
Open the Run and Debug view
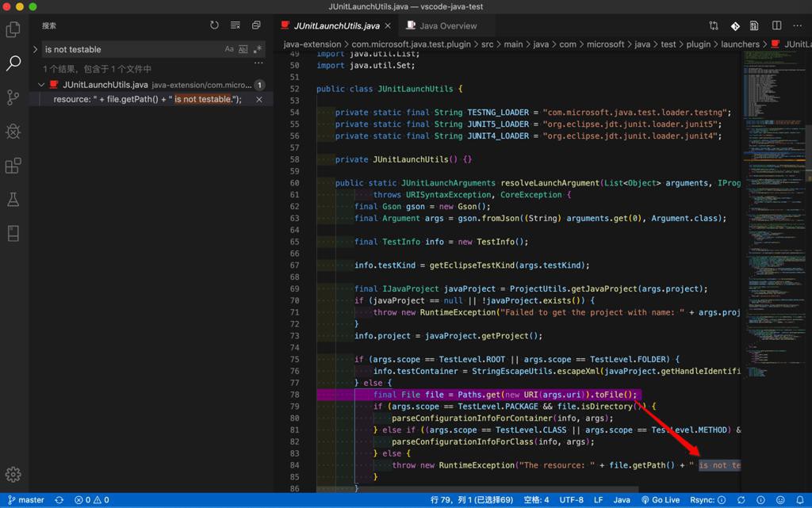13,132
